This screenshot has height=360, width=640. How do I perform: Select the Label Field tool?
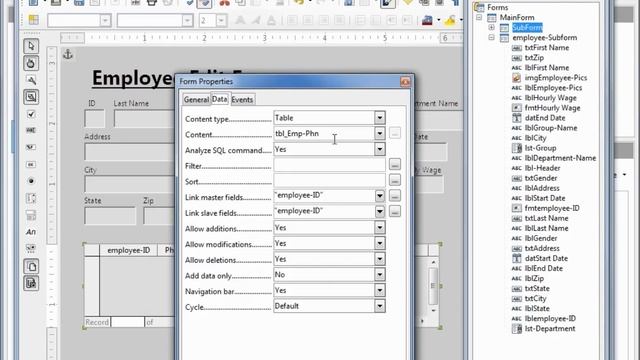click(x=31, y=232)
